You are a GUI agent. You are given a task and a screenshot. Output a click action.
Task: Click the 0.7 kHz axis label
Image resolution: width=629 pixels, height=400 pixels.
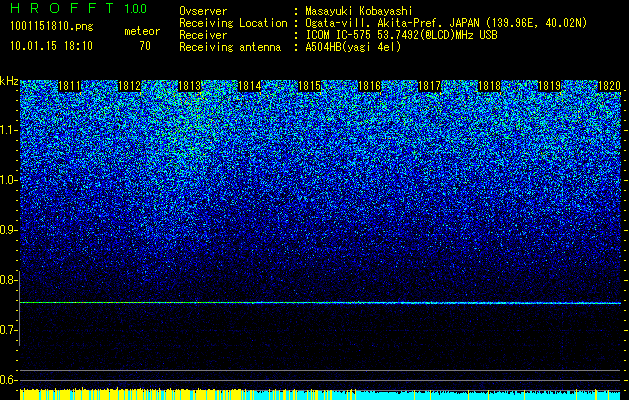8,330
